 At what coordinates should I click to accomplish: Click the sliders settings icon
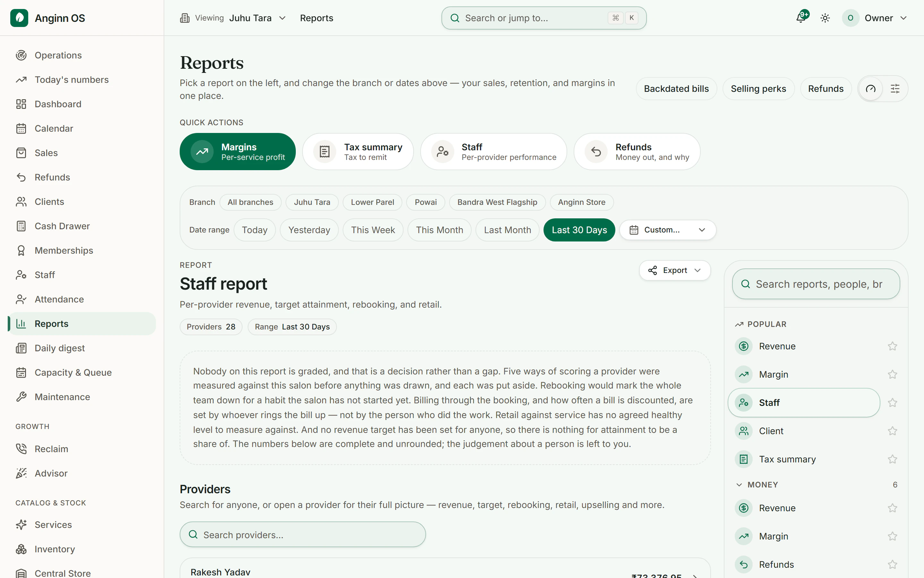[x=895, y=89]
